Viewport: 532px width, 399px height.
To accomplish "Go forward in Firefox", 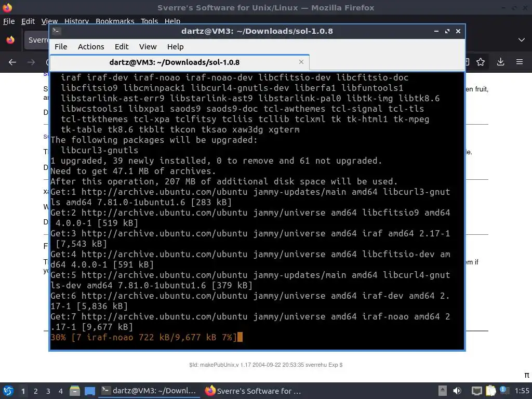I will (x=31, y=62).
